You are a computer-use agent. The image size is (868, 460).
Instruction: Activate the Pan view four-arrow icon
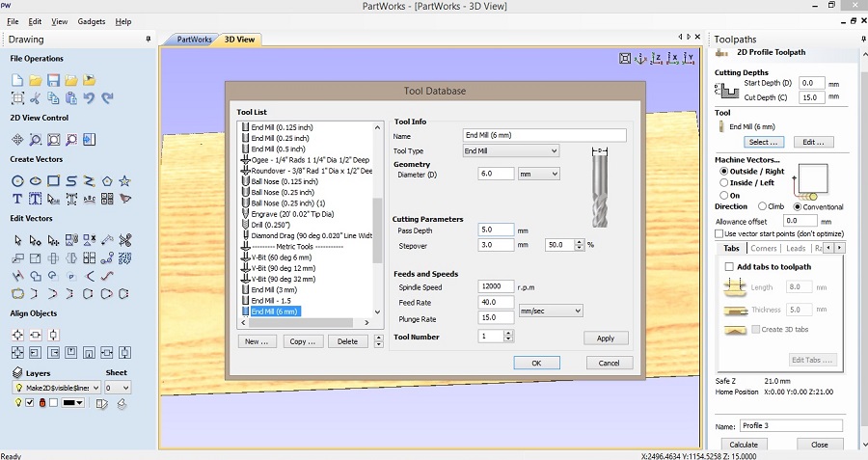pos(17,140)
